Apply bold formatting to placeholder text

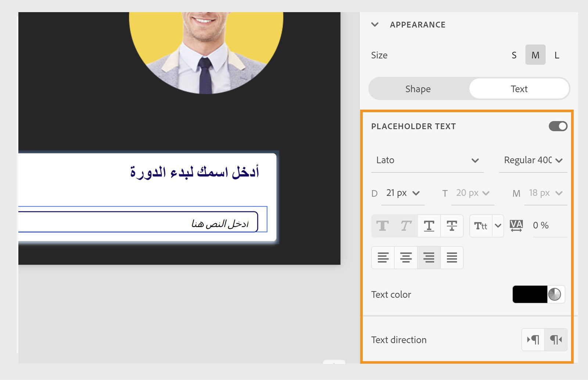tap(383, 226)
